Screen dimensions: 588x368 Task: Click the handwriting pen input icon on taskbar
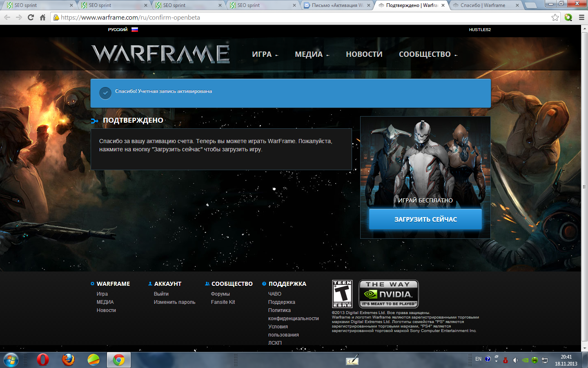click(352, 360)
